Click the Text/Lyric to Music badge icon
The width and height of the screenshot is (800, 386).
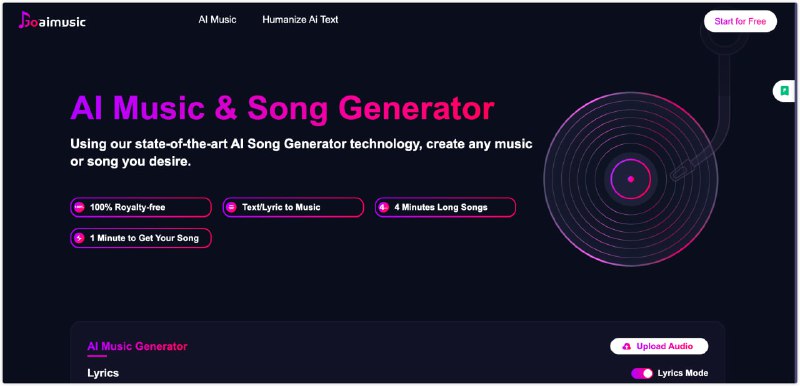[231, 208]
